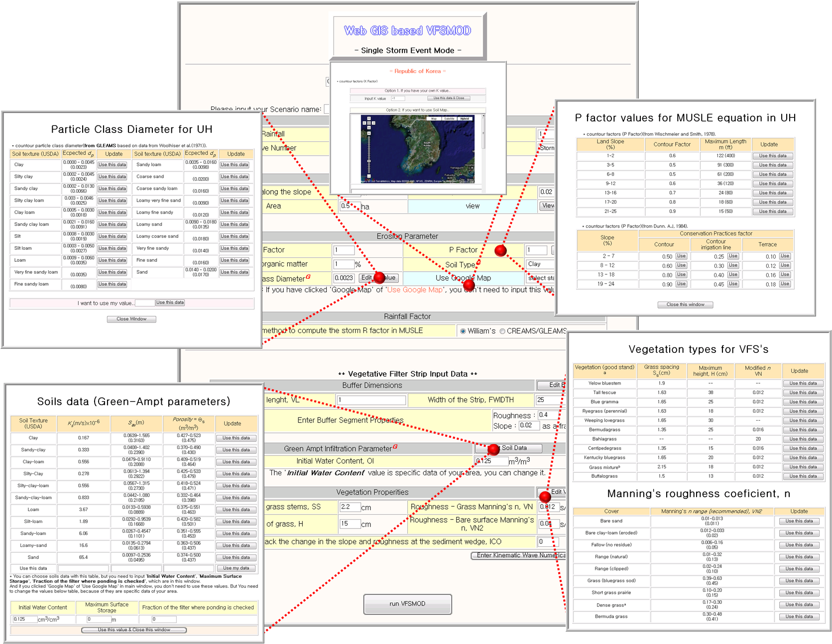Click the Input K value text field
The width and height of the screenshot is (832, 644).
[x=398, y=99]
